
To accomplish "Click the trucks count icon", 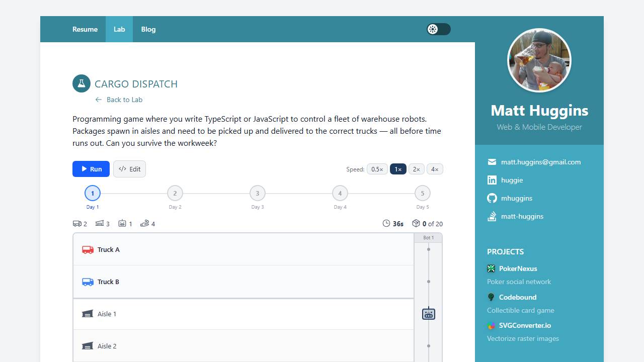I will coord(77,224).
